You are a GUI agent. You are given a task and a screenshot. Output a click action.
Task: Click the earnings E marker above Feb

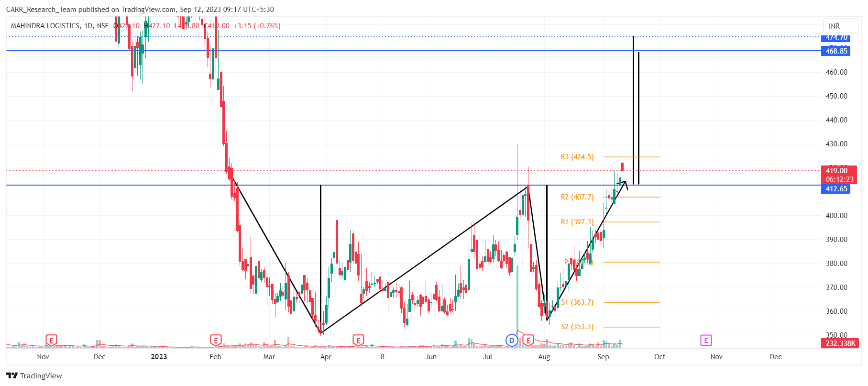[x=216, y=341]
